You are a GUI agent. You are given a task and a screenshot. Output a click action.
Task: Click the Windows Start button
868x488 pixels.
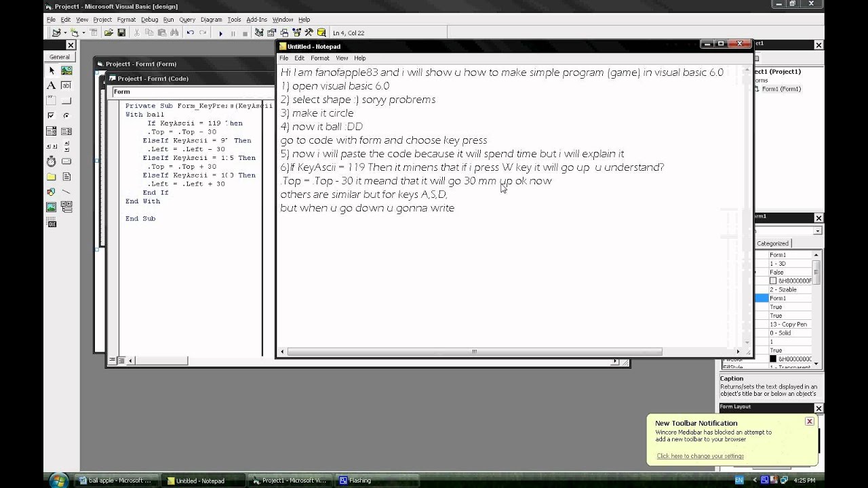click(58, 480)
